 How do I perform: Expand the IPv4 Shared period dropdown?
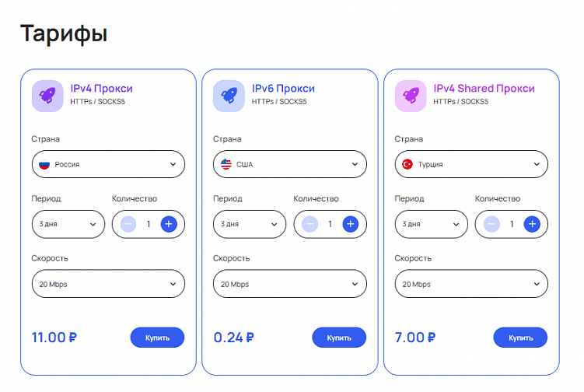431,224
